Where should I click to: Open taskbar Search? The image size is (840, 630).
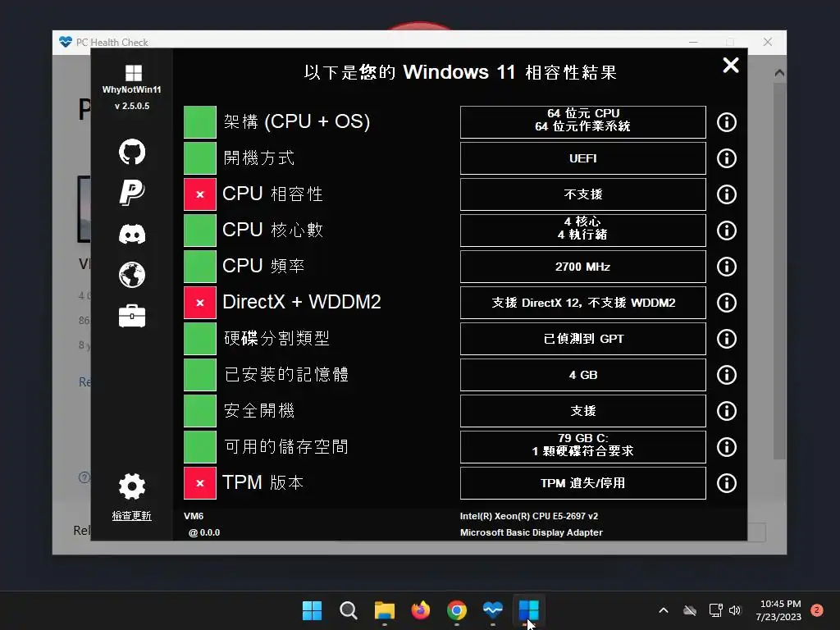[348, 610]
